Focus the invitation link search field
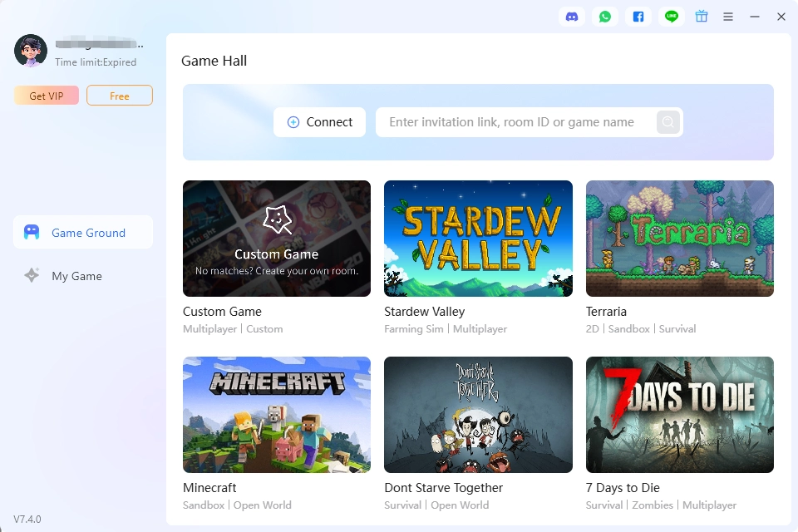The image size is (798, 532). point(516,122)
